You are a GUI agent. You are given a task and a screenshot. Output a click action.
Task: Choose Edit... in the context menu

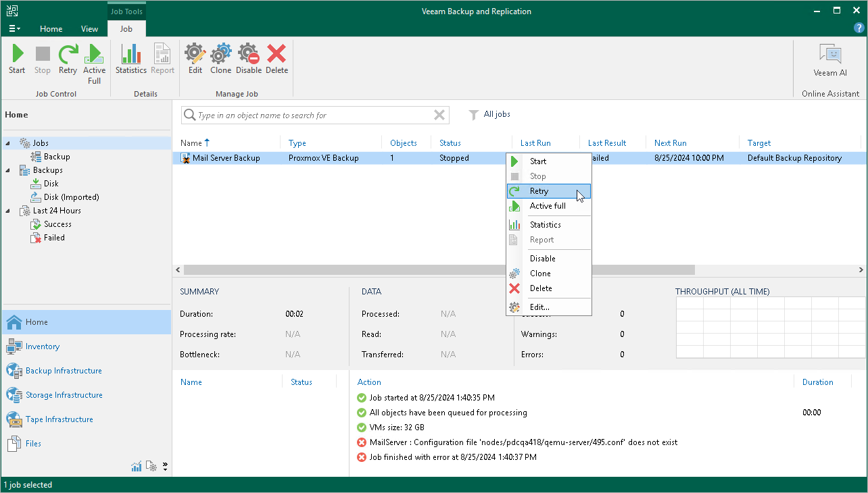click(549, 307)
